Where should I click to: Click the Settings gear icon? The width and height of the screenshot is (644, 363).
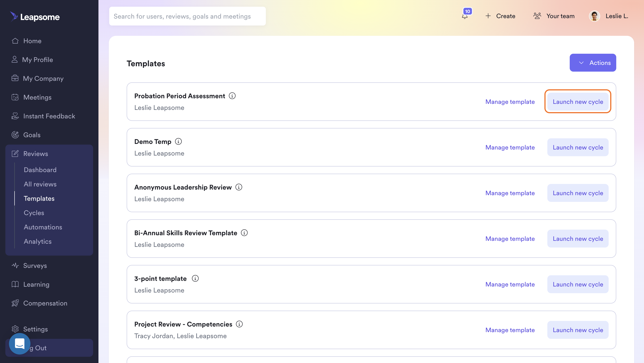tap(15, 329)
